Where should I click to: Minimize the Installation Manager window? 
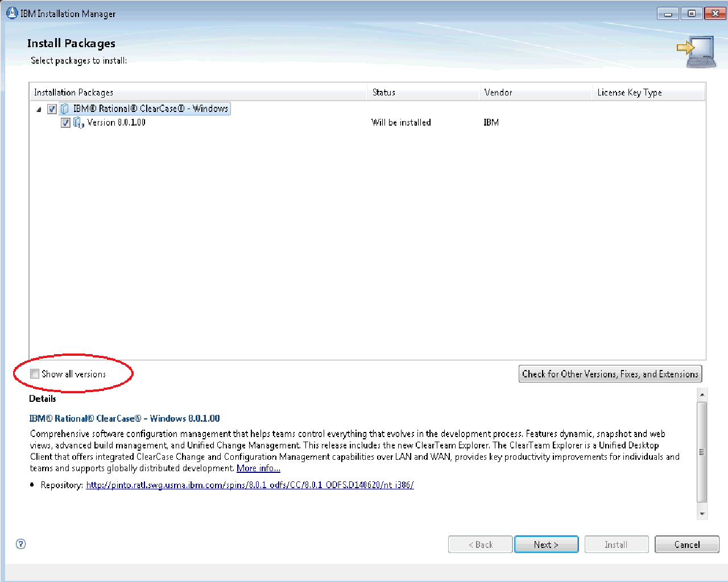click(x=668, y=14)
